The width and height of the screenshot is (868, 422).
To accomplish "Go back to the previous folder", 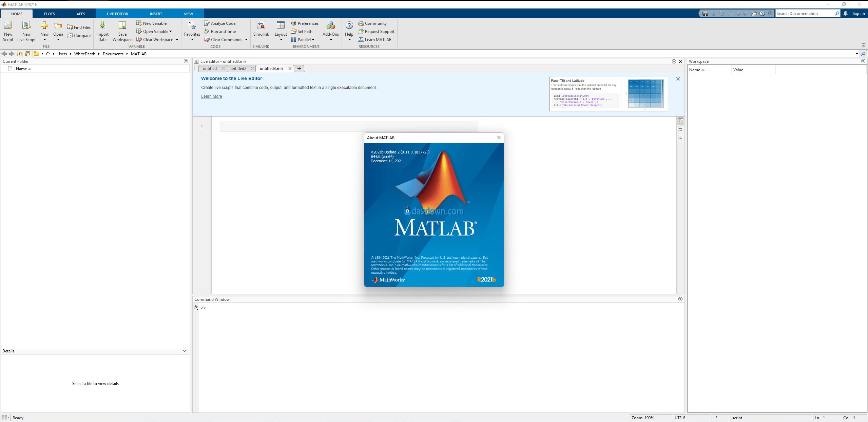I will pos(4,54).
